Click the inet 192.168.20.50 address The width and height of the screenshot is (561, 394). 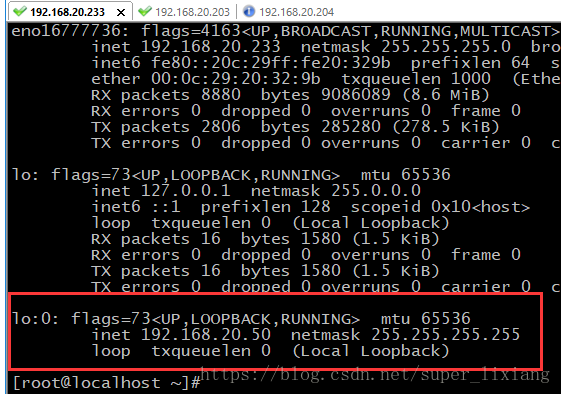coord(205,335)
